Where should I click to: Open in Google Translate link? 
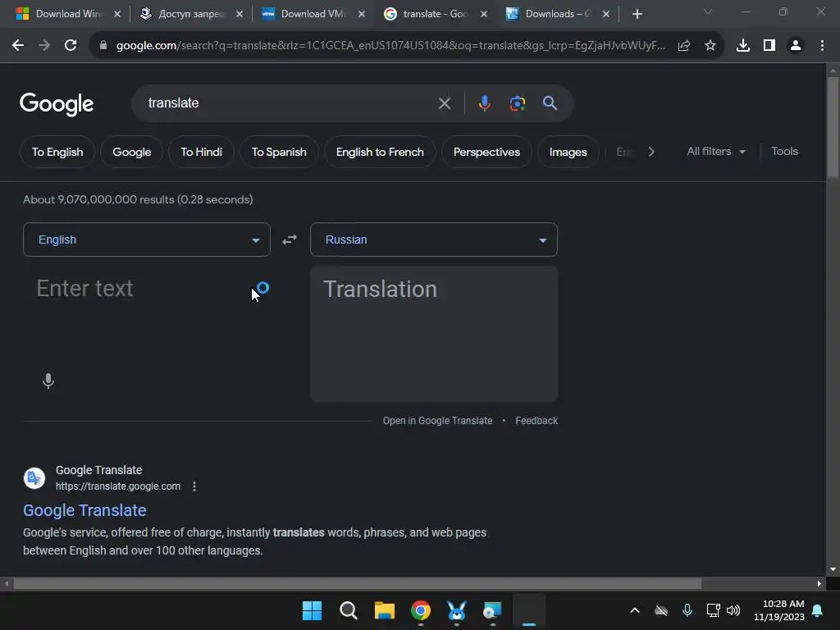437,421
